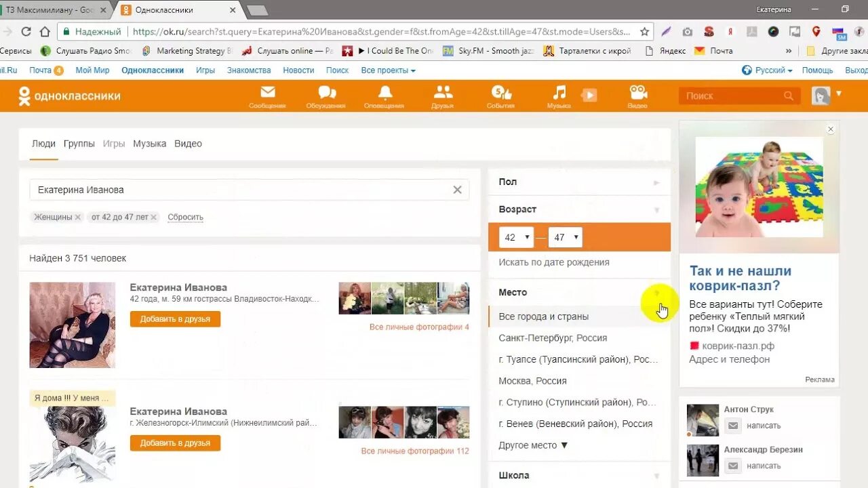Open the Друзья friends icon
The width and height of the screenshot is (868, 488).
(x=443, y=96)
